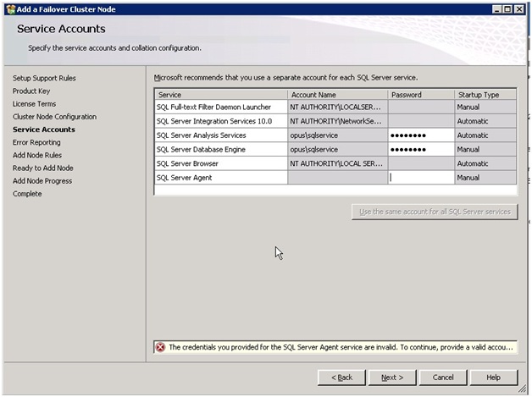Click the Service column header

pos(221,95)
